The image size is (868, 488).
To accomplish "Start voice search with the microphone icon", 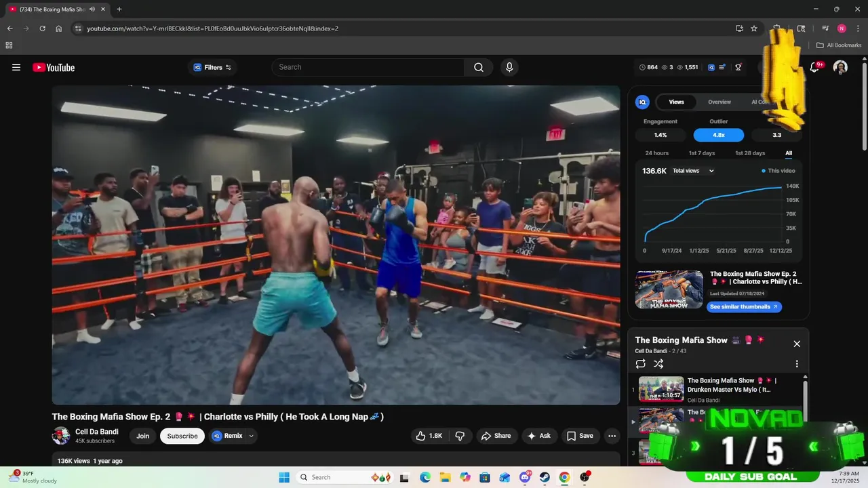I will [509, 67].
